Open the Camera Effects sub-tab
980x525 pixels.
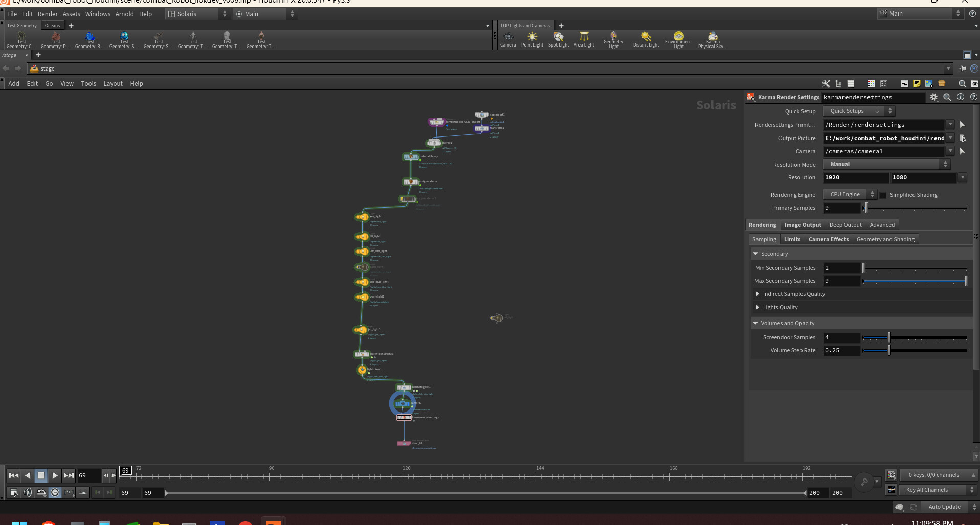(829, 239)
